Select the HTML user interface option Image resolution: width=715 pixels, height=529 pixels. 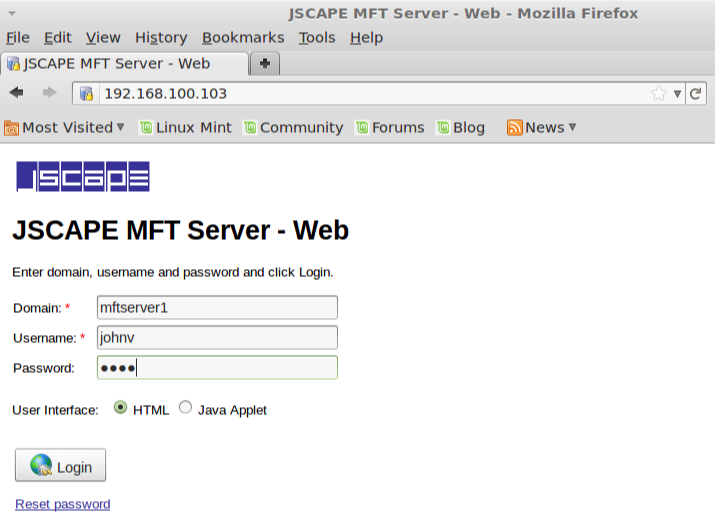click(x=120, y=407)
